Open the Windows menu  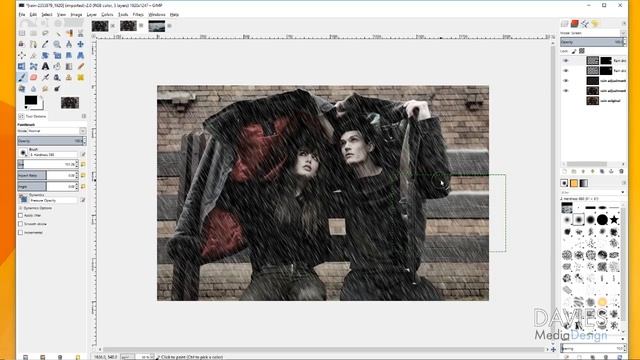[157, 14]
